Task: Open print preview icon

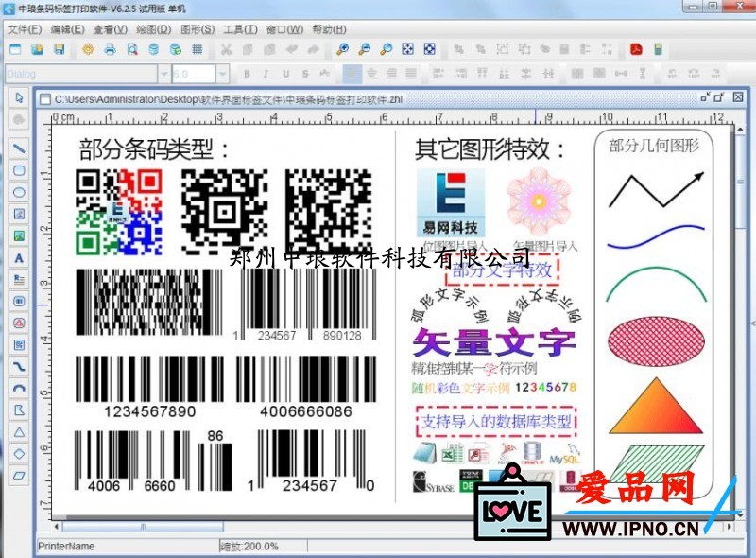Action: pyautogui.click(x=132, y=49)
